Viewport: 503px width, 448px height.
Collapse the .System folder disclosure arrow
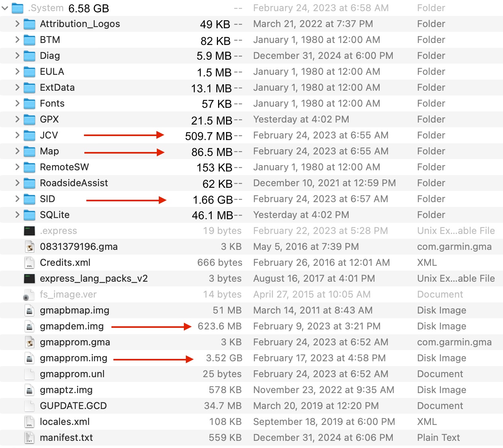click(x=5, y=8)
